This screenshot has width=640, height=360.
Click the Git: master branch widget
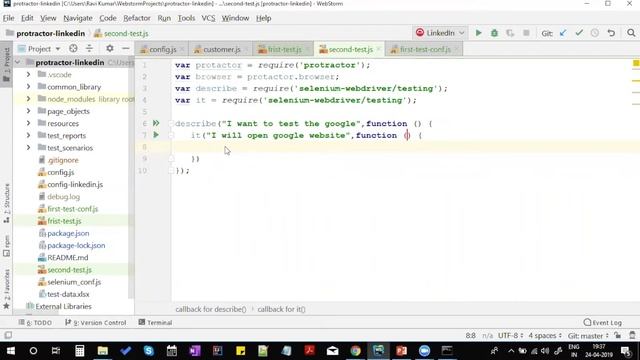[x=588, y=336]
